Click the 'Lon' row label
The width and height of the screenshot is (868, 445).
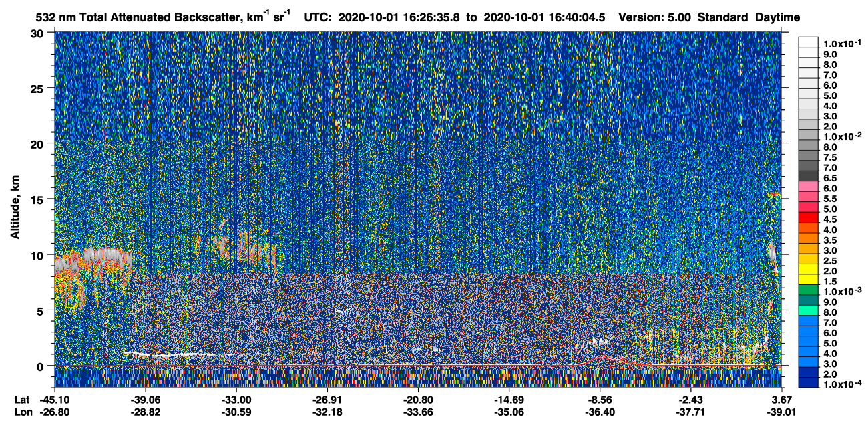coord(22,412)
